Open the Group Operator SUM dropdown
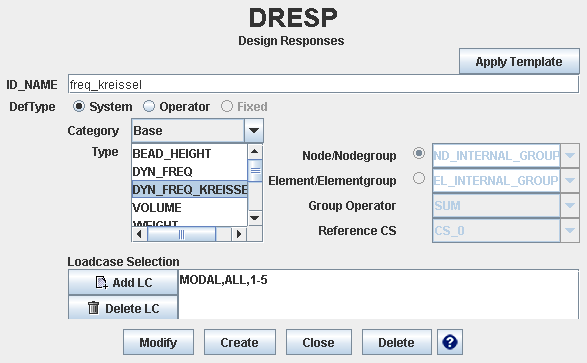The height and width of the screenshot is (363, 587). 570,205
